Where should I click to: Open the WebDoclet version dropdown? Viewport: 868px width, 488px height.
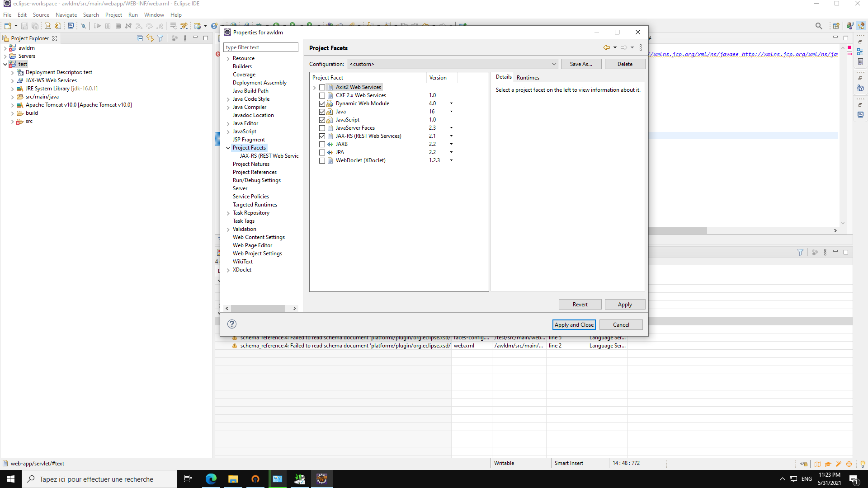(x=451, y=160)
